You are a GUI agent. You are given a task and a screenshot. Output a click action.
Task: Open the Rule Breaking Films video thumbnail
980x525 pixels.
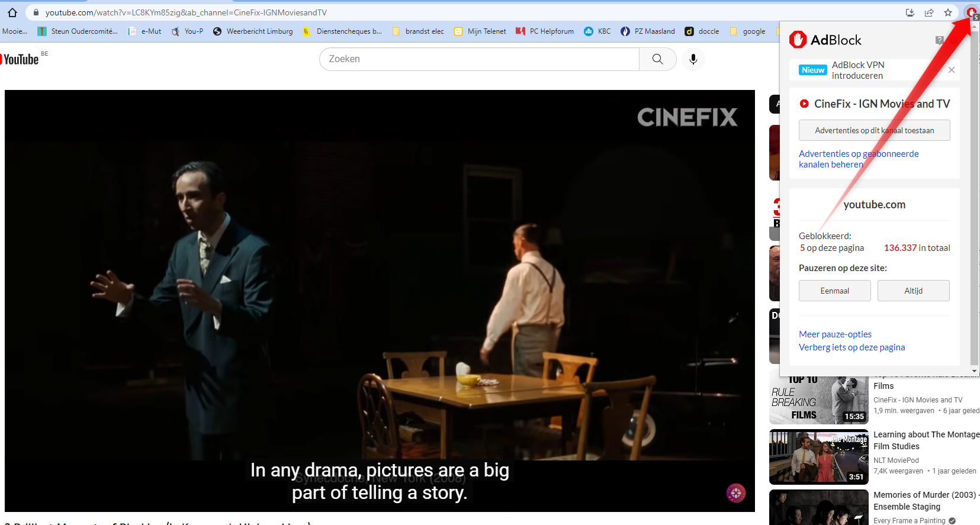(x=819, y=397)
